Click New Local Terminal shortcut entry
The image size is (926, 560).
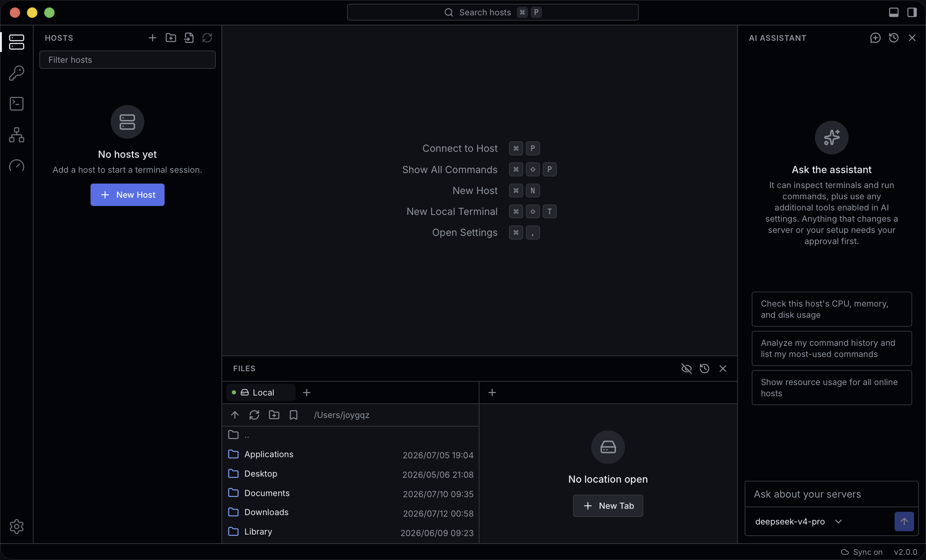[x=481, y=212]
